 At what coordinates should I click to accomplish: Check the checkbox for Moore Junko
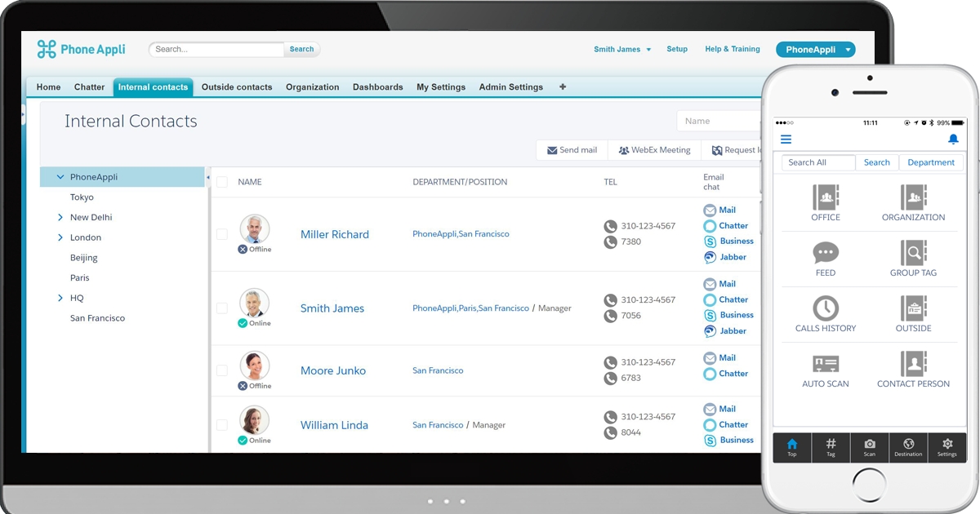[221, 370]
